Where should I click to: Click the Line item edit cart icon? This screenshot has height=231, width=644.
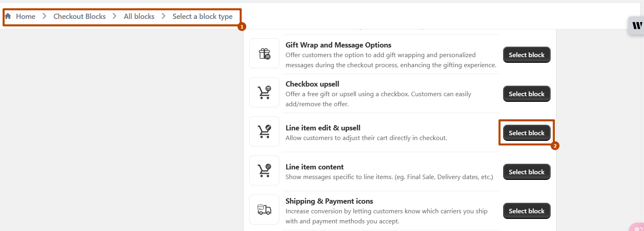264,132
